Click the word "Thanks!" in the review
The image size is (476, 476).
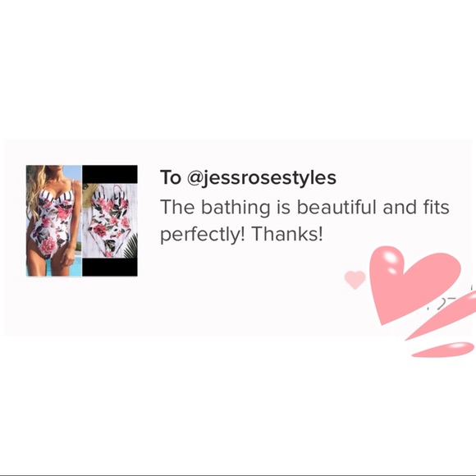[287, 234]
